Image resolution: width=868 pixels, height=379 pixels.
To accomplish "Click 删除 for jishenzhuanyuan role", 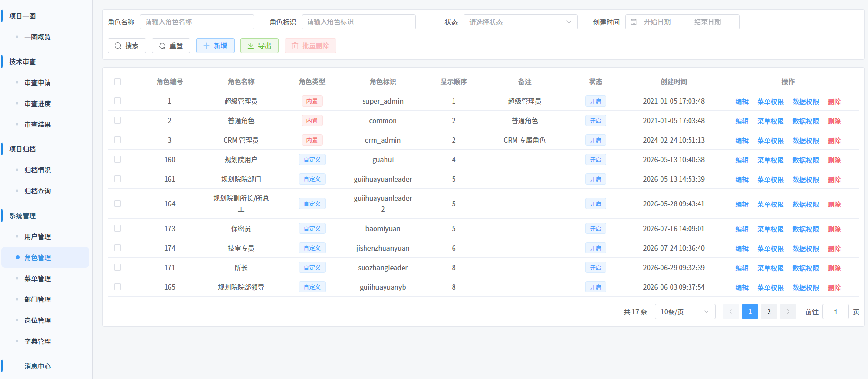I will tap(834, 249).
